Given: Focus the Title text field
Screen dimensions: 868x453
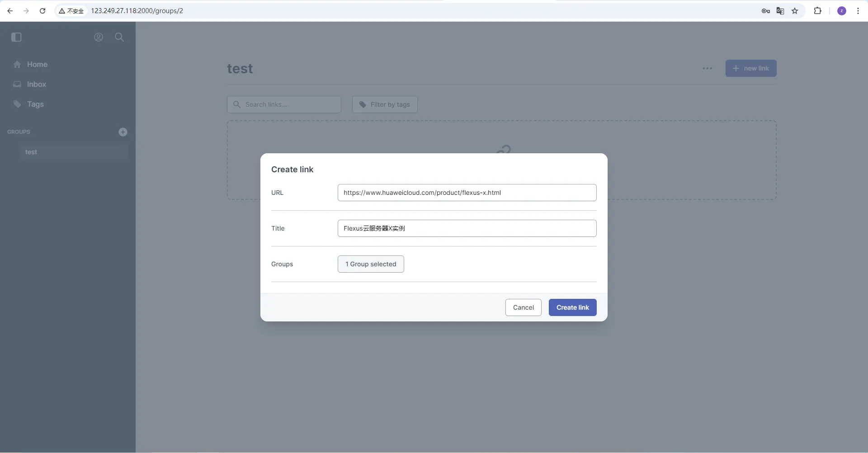Looking at the screenshot, I should click(467, 228).
